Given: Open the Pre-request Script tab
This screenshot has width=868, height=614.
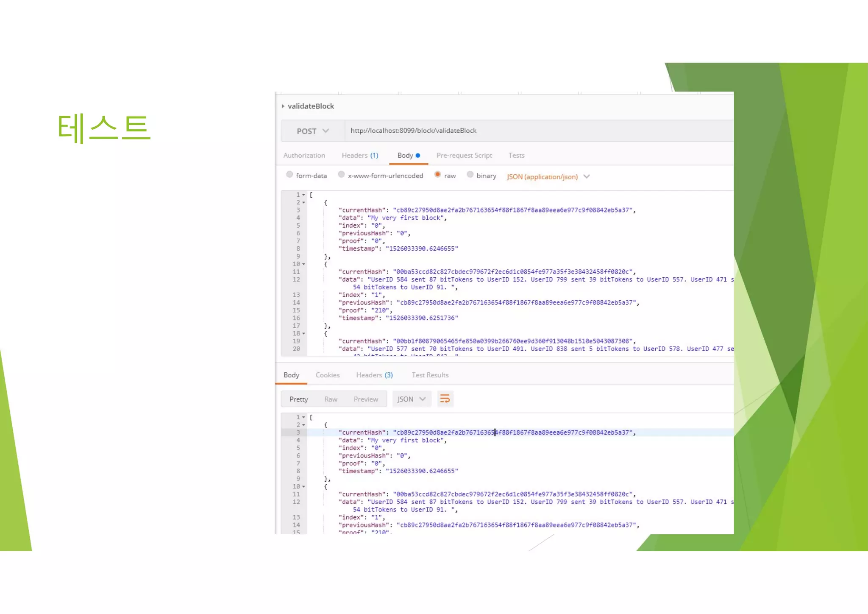Looking at the screenshot, I should coord(464,156).
